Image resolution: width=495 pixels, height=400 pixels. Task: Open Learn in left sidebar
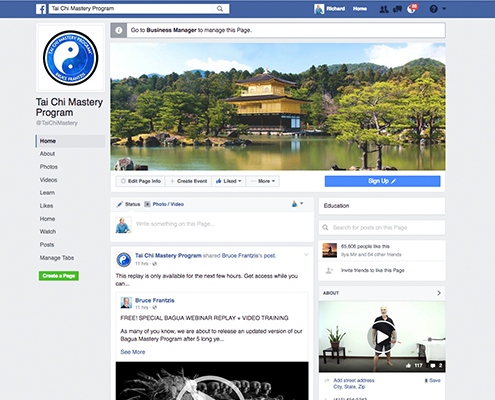(47, 193)
